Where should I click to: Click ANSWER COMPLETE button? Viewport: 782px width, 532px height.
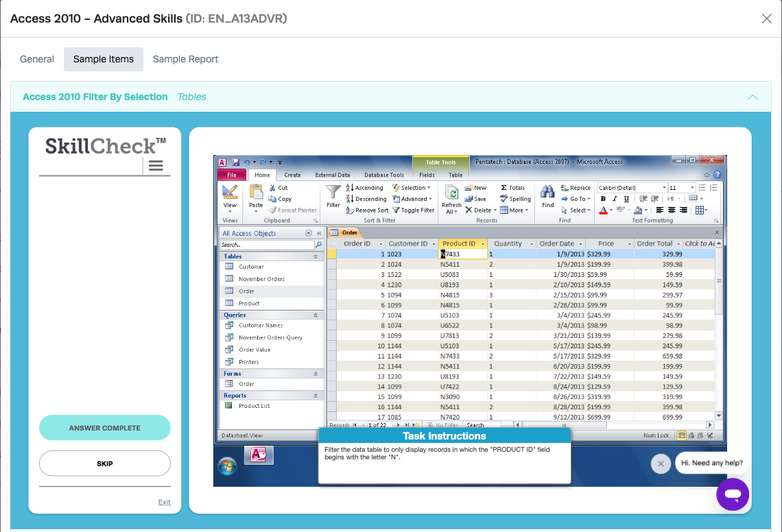coord(105,428)
